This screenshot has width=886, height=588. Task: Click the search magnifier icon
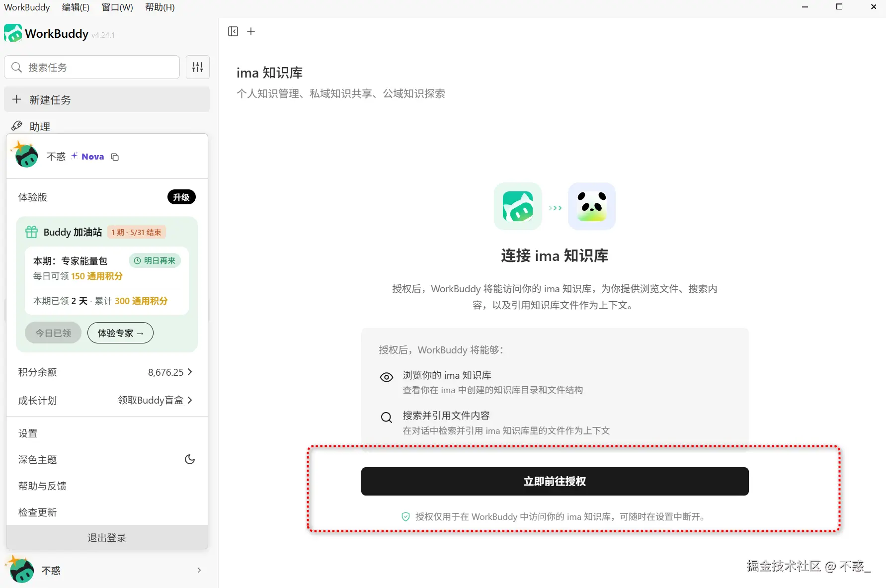(16, 67)
